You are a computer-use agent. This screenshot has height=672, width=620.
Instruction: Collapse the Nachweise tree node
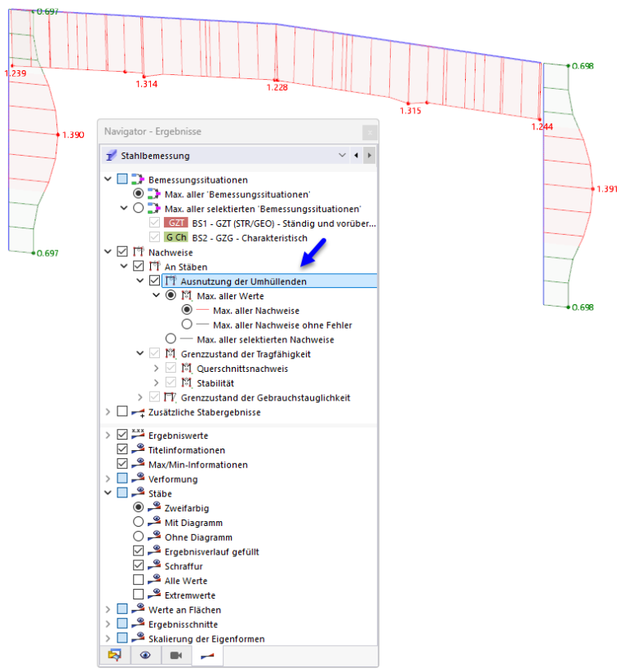pos(108,252)
